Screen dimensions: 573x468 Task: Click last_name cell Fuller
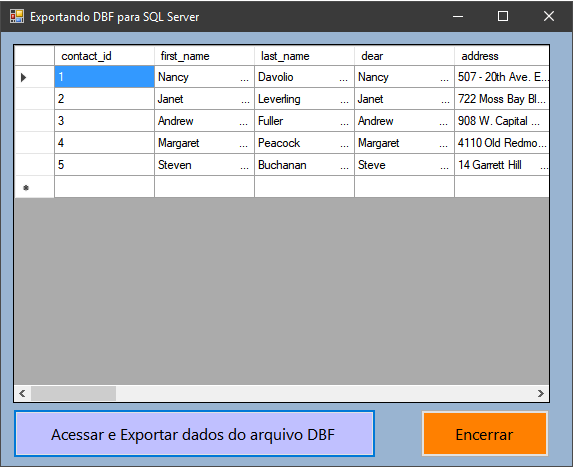pos(304,121)
